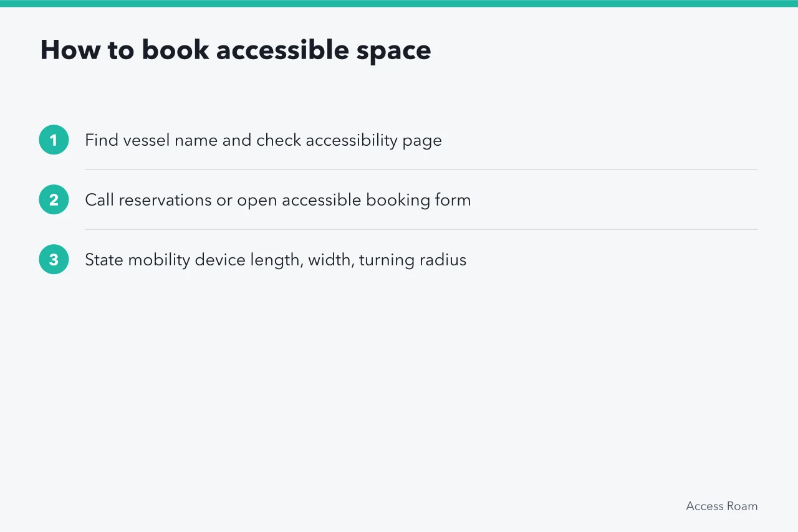798x532 pixels.
Task: Click the numbered circle badge 1
Action: coord(54,140)
